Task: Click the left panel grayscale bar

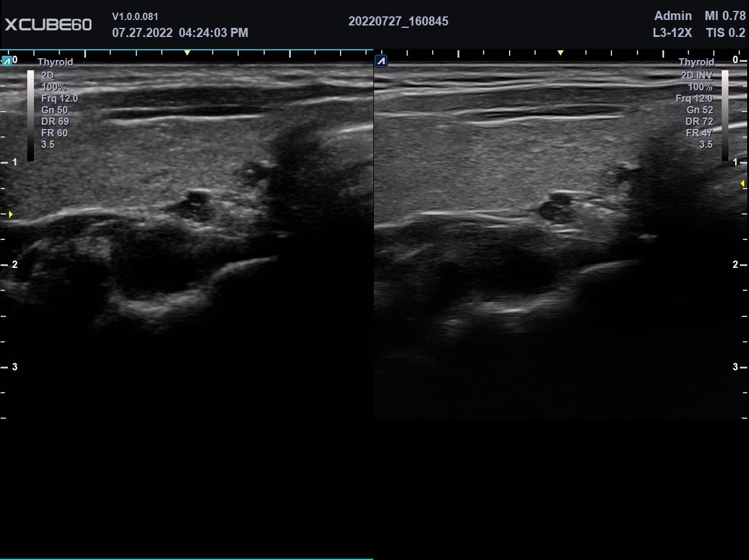Action: point(30,116)
